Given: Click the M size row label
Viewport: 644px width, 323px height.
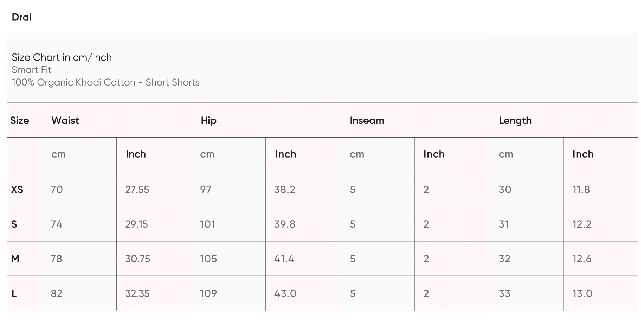Looking at the screenshot, I should pos(15,259).
